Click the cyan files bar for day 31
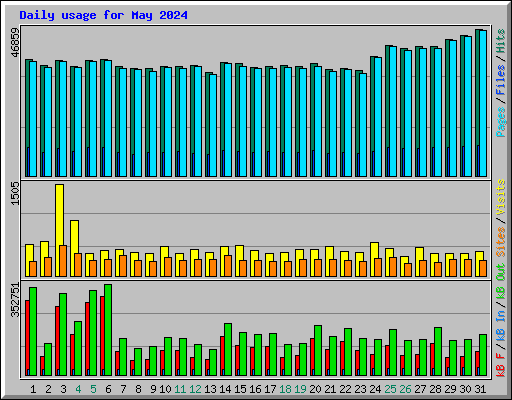 coord(483,103)
